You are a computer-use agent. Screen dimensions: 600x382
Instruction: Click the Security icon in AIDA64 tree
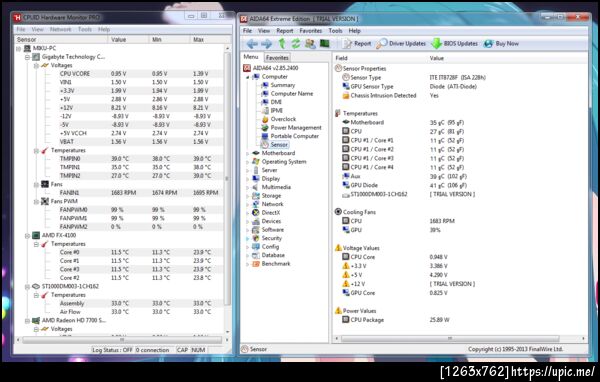point(256,238)
